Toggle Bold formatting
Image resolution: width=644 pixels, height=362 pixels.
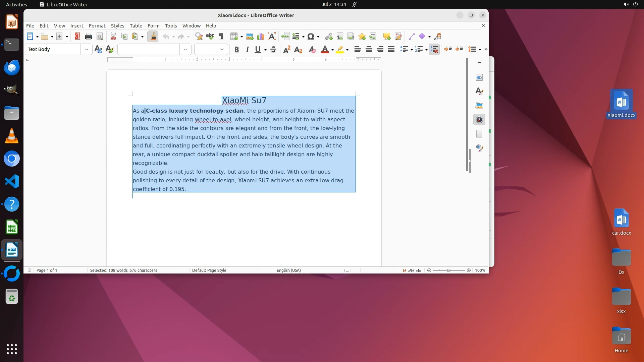[x=236, y=50]
